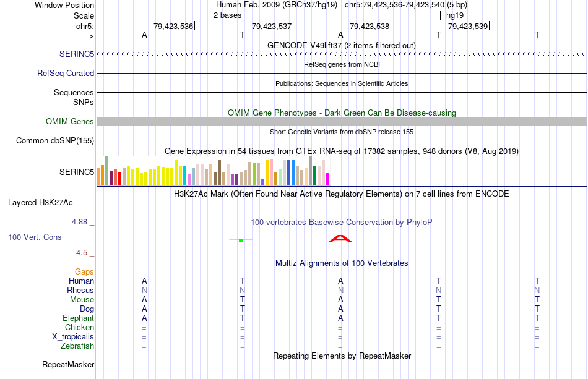This screenshot has height=379, width=588.
Task: Open 'Multiz Alignments of 100 Vertebrates' title
Action: (342, 263)
